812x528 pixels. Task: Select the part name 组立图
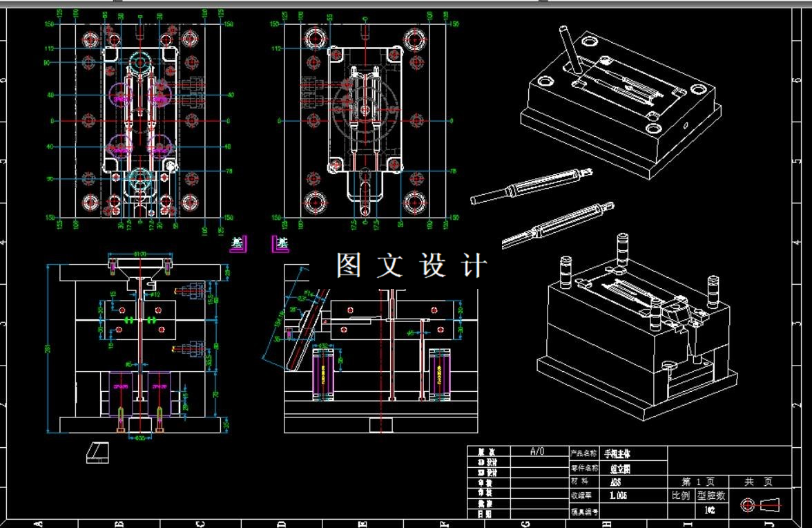619,469
